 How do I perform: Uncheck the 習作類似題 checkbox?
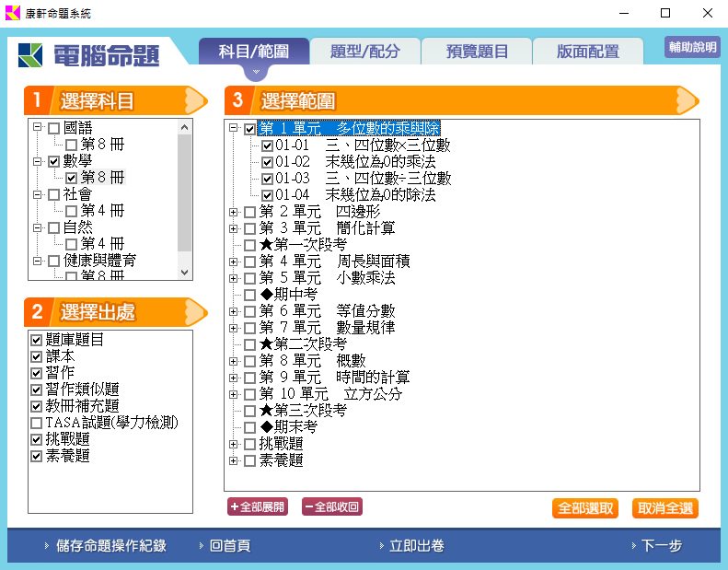[x=36, y=390]
